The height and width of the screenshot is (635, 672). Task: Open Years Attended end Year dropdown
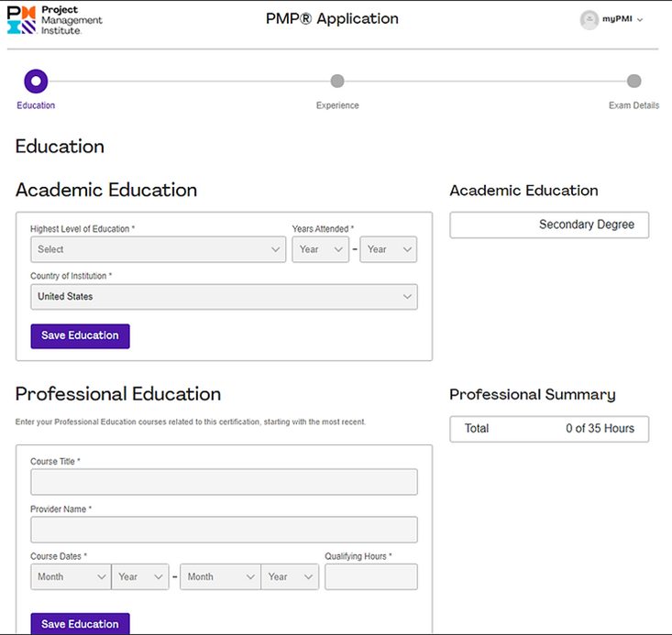pyautogui.click(x=388, y=249)
